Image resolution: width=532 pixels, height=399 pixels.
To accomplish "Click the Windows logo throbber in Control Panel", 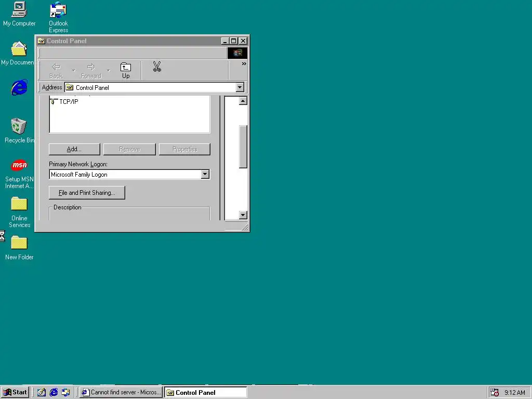I will [237, 53].
